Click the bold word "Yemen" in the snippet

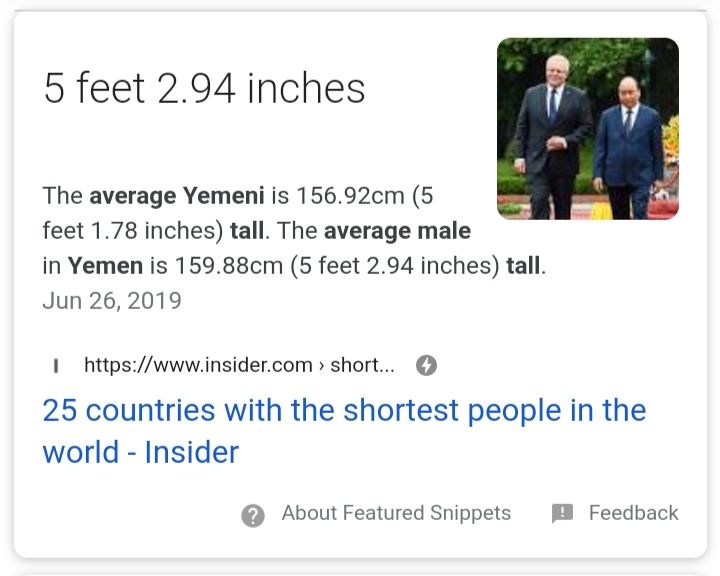coord(104,267)
